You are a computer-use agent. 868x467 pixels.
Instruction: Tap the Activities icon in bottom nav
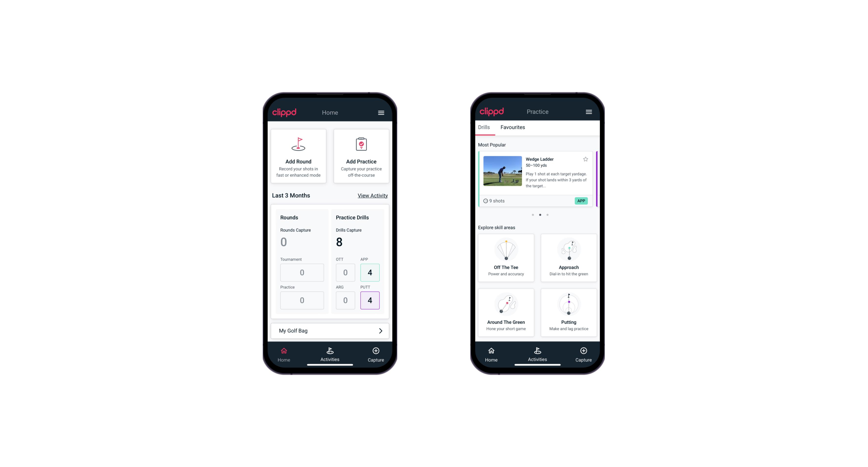[331, 352]
